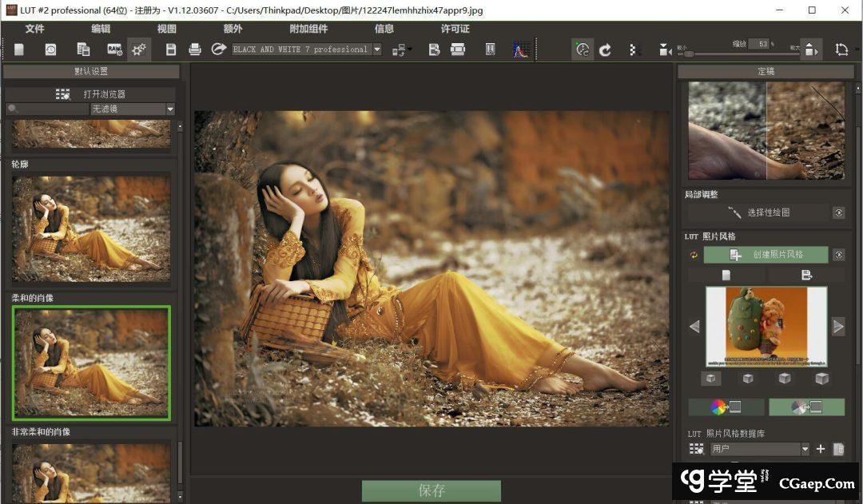The width and height of the screenshot is (863, 504).
Task: Delete LUT style with trash icon
Action: tap(838, 450)
